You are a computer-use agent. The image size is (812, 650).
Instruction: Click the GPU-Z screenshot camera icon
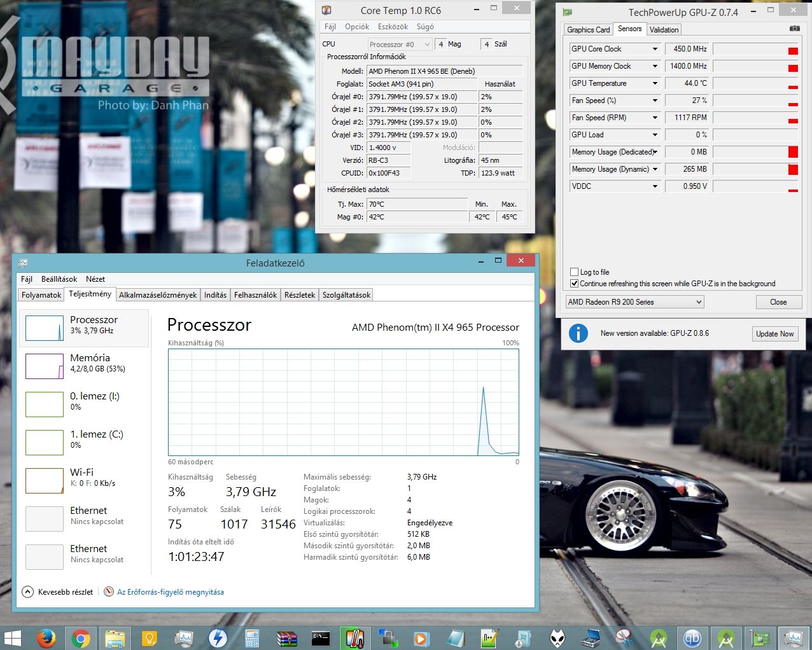794,29
